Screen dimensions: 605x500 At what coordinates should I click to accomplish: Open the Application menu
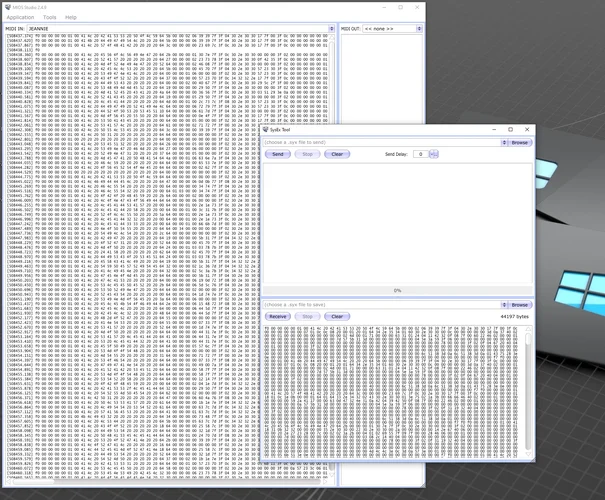click(x=20, y=17)
